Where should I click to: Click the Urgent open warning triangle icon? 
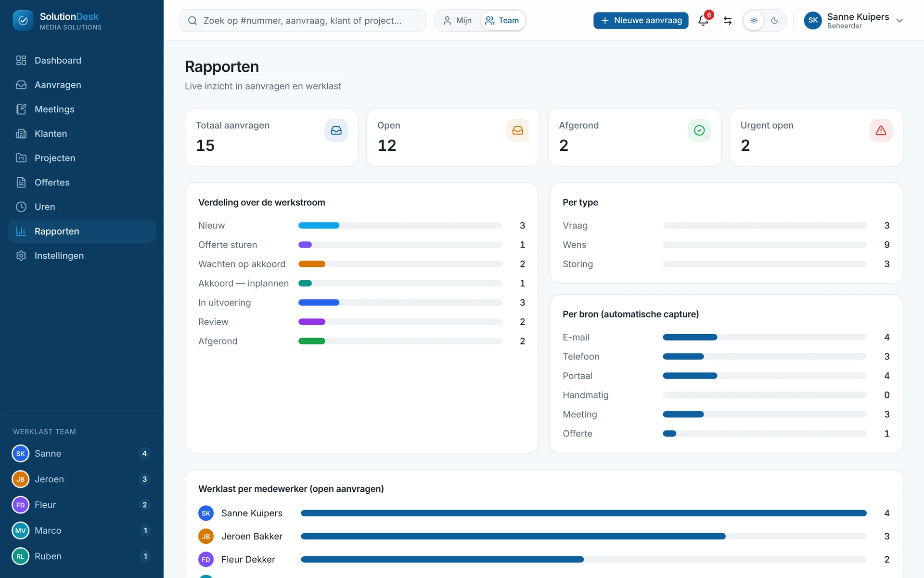pos(881,131)
